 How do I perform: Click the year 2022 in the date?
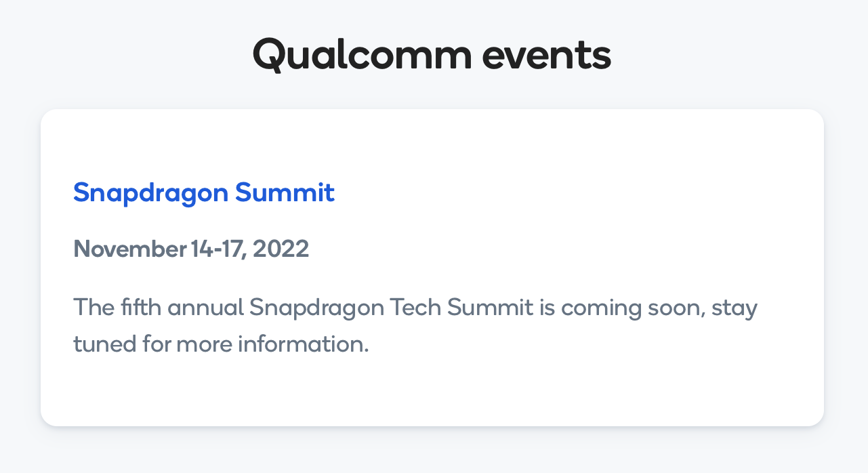[x=281, y=249]
